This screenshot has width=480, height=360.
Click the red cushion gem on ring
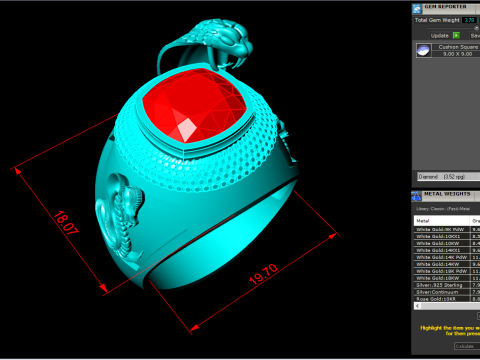[x=194, y=106]
